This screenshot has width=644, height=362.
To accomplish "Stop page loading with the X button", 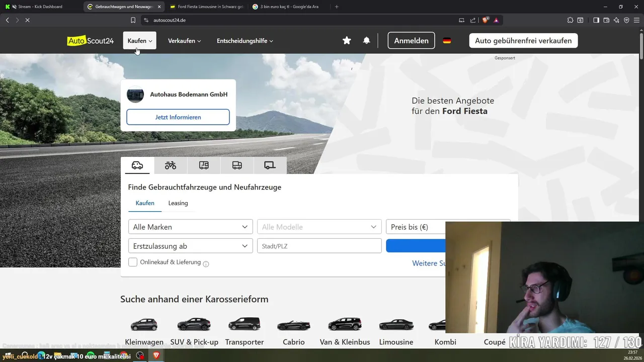I will point(27,20).
